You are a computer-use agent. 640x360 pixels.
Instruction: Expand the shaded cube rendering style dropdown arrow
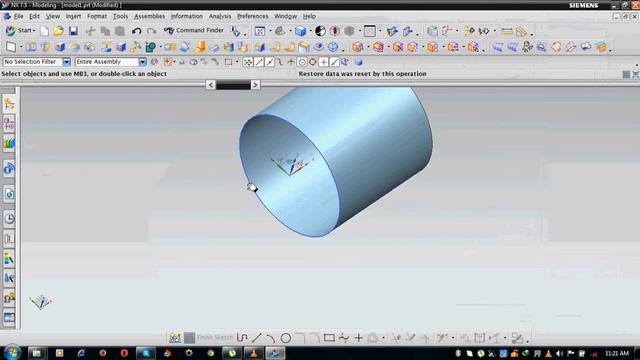tap(310, 31)
